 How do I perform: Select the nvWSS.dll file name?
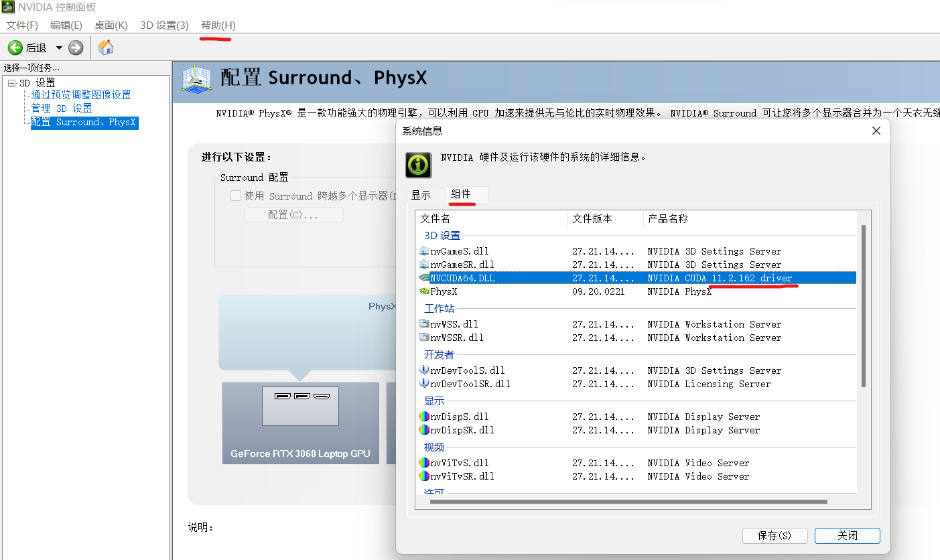(454, 324)
